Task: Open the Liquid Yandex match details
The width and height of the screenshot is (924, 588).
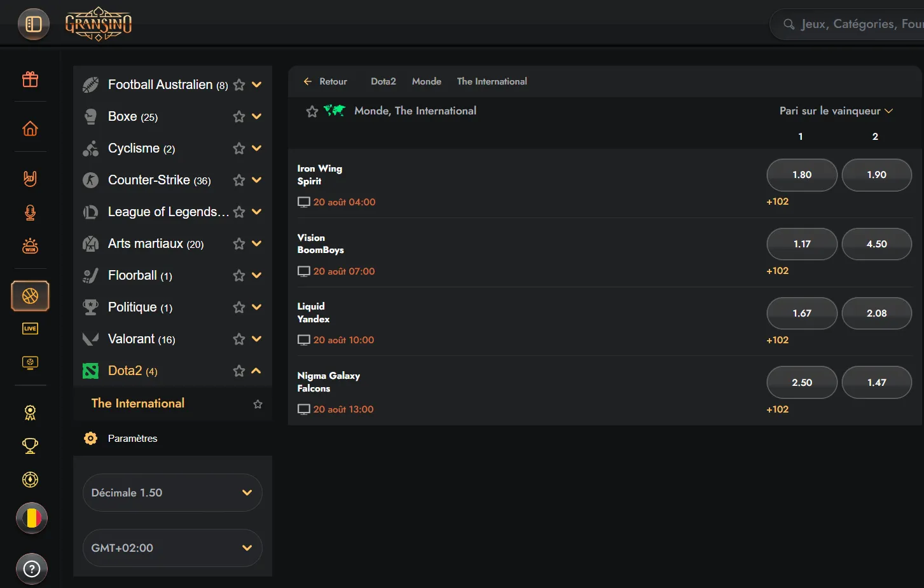Action: (x=314, y=313)
